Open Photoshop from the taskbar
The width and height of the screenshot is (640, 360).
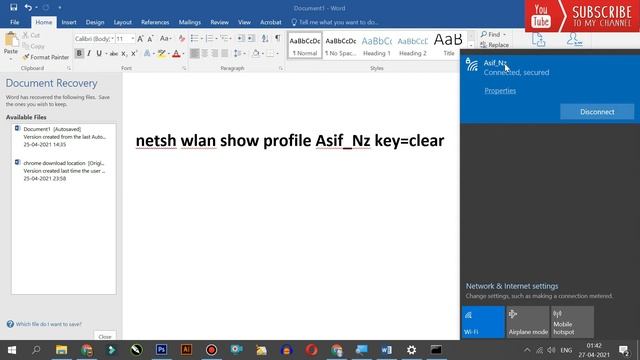point(161,350)
